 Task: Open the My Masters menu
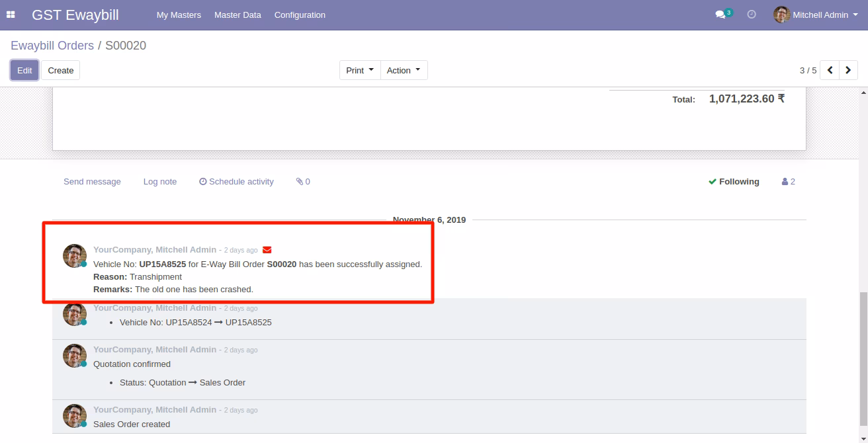click(179, 15)
